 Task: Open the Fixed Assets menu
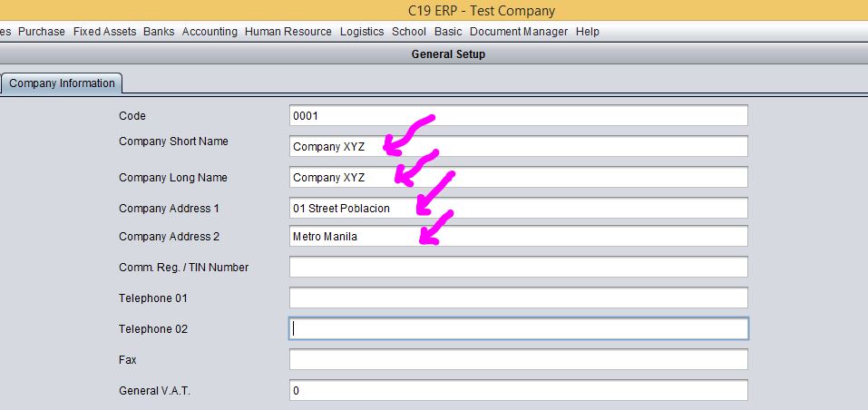[104, 32]
